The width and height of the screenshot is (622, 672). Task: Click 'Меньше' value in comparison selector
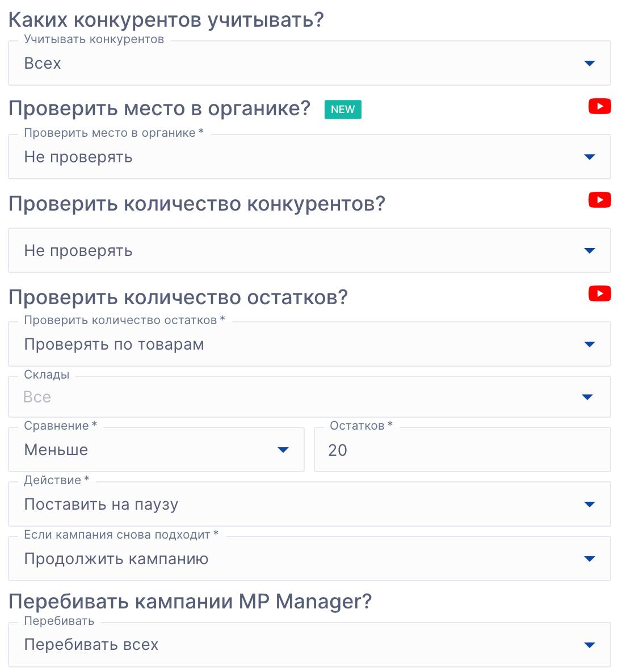[56, 450]
